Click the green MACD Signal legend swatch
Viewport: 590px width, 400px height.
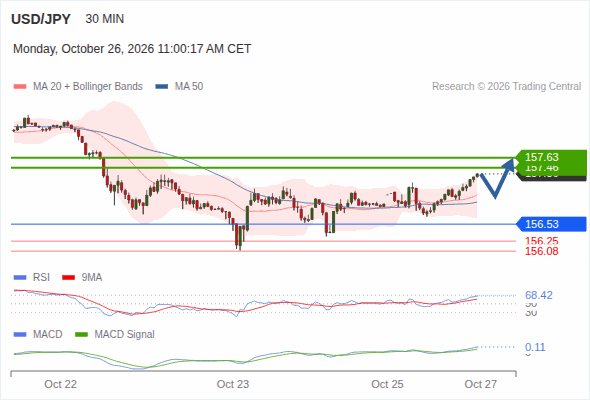point(82,335)
